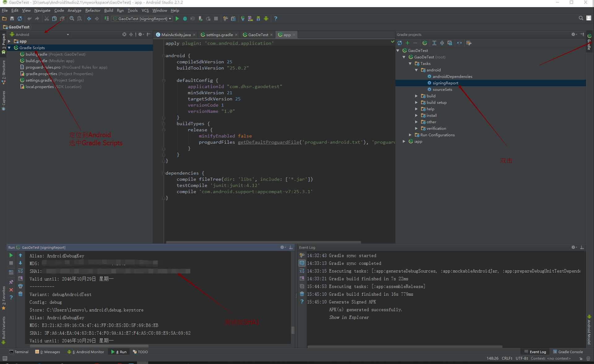The height and width of the screenshot is (364, 594).
Task: Click the Event Log horizontal scrollbar
Action: pos(405,346)
